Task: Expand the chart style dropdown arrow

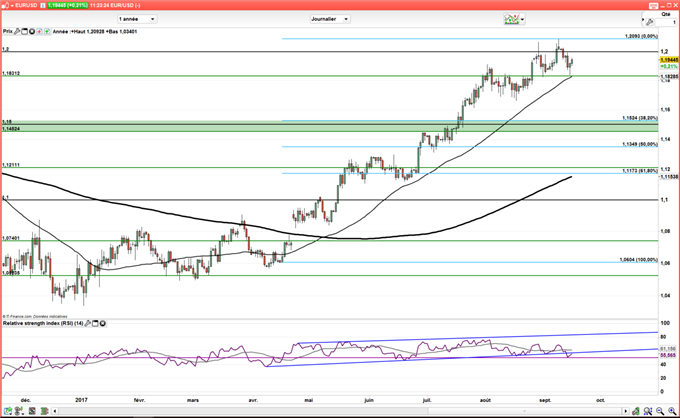Action: pos(523,20)
